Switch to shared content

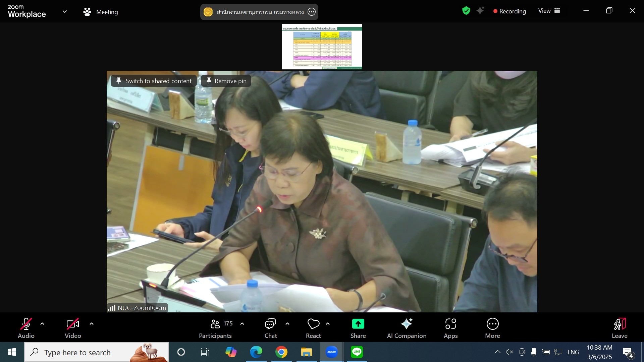154,81
